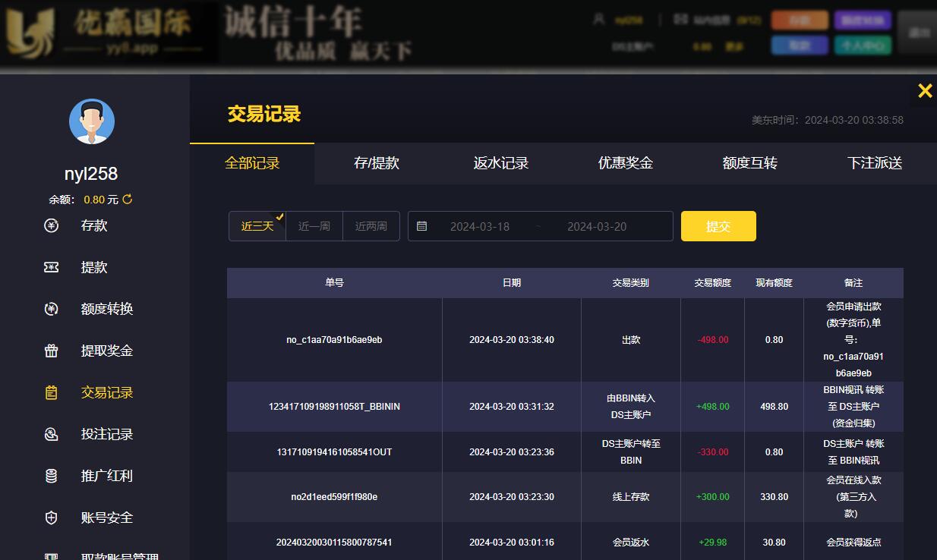Click the 现有额度 column header

click(x=775, y=282)
